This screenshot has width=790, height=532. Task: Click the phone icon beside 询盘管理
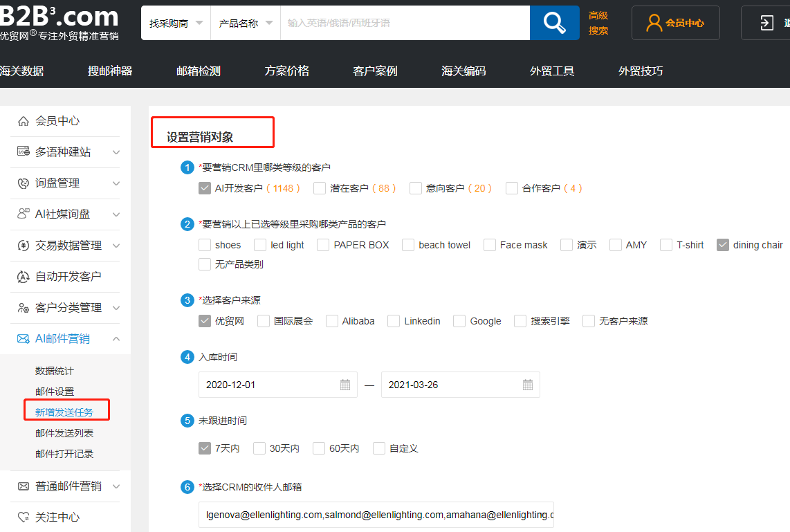tap(24, 183)
